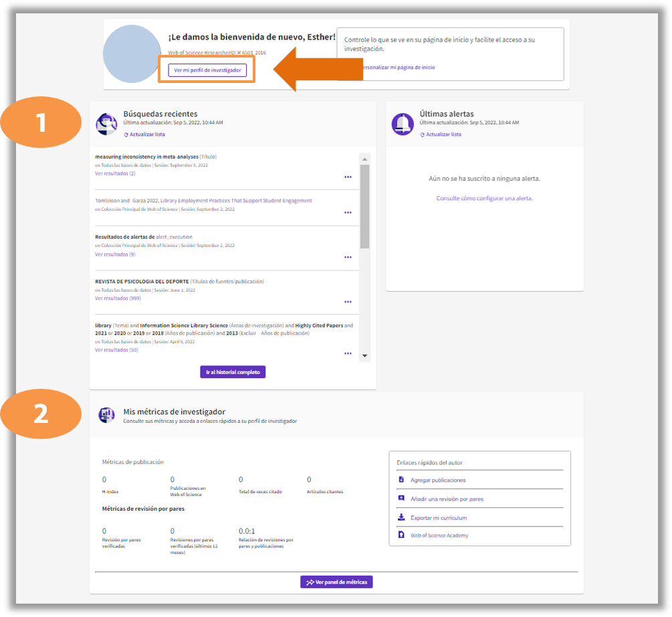Open 'Ver panel de métricas' button

[x=336, y=582]
